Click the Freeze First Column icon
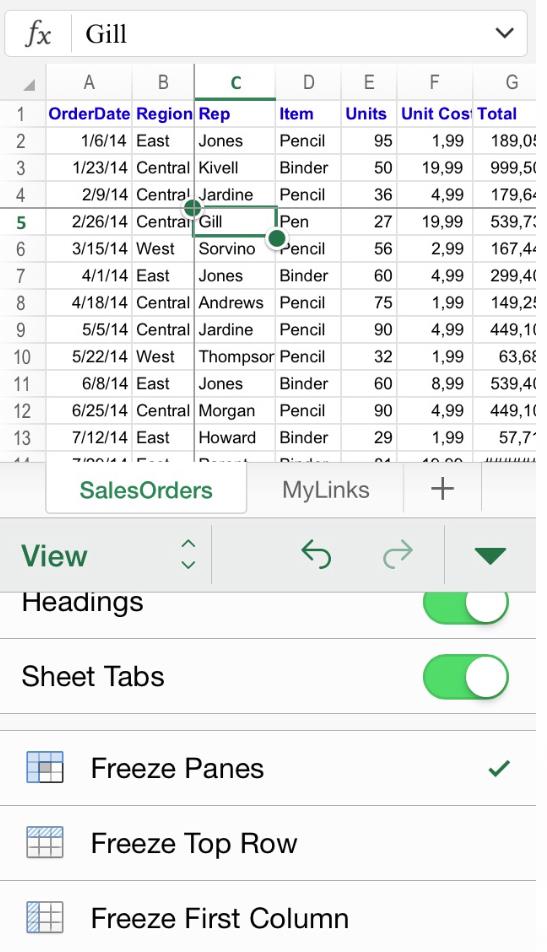Screen dimensions: 547x952 45,917
